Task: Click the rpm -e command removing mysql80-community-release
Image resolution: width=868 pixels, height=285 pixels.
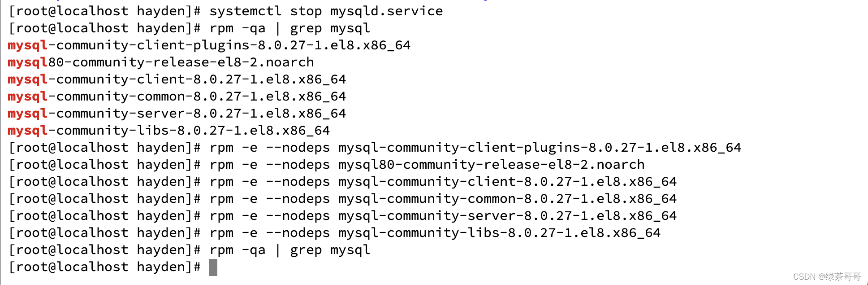Action: click(x=427, y=165)
